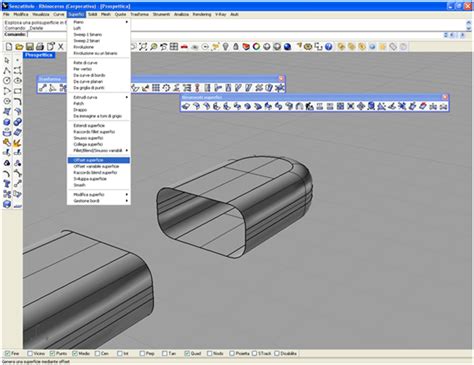Click the Save floppy disk icon

[30, 47]
